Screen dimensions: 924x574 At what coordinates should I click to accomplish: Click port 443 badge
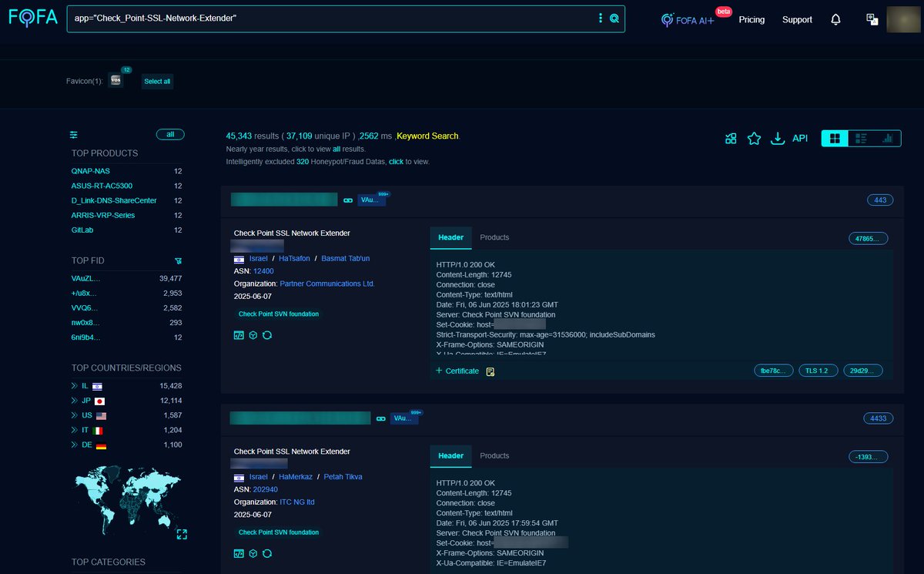point(880,200)
